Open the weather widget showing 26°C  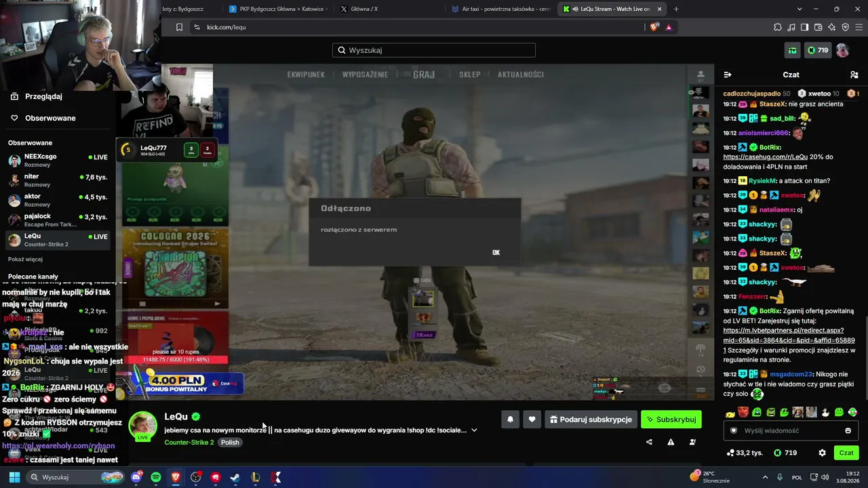tap(710, 477)
